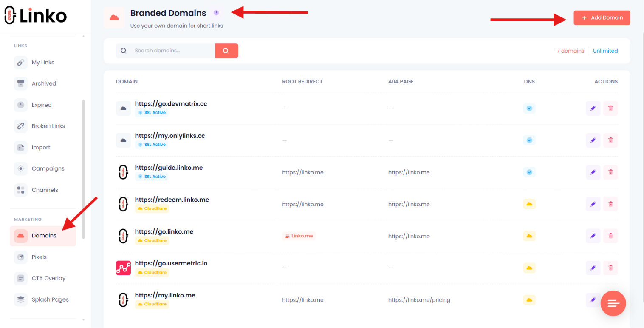
Task: Open the https://my.onlylinks.cc domain link
Action: pos(170,136)
